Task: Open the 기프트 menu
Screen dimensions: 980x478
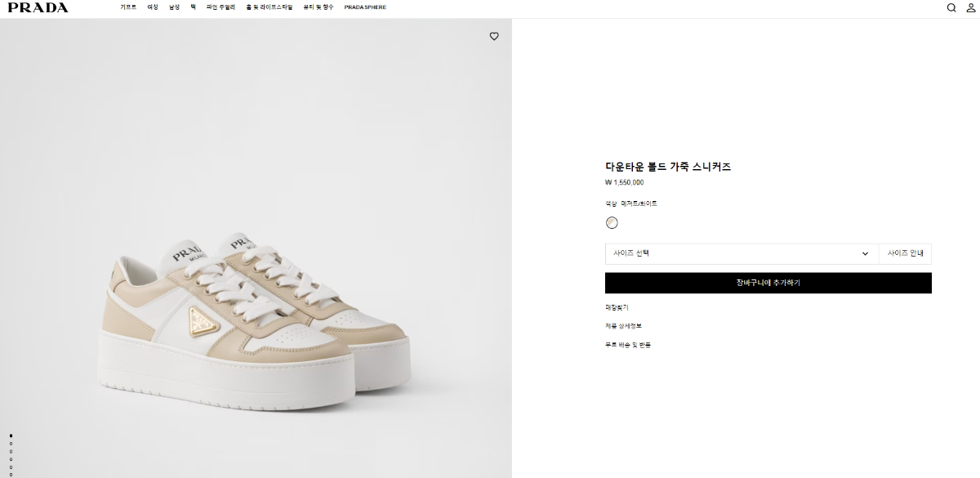Action: [x=128, y=7]
